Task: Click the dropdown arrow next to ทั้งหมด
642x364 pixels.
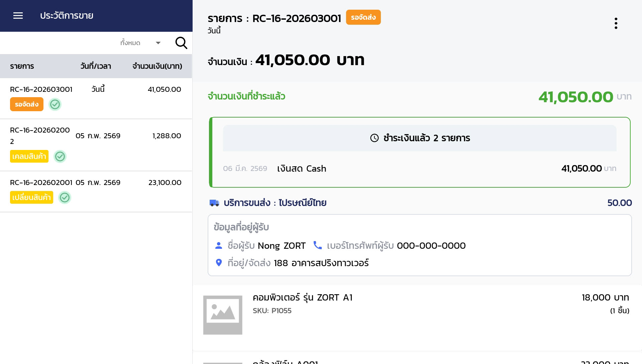Action: click(158, 43)
